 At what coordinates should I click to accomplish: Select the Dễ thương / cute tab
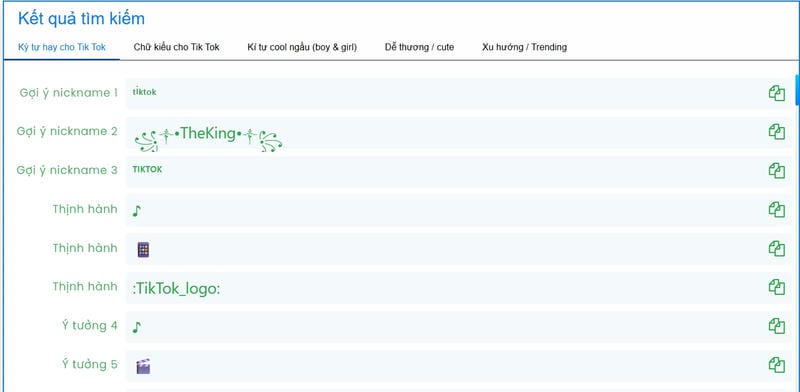[x=419, y=47]
